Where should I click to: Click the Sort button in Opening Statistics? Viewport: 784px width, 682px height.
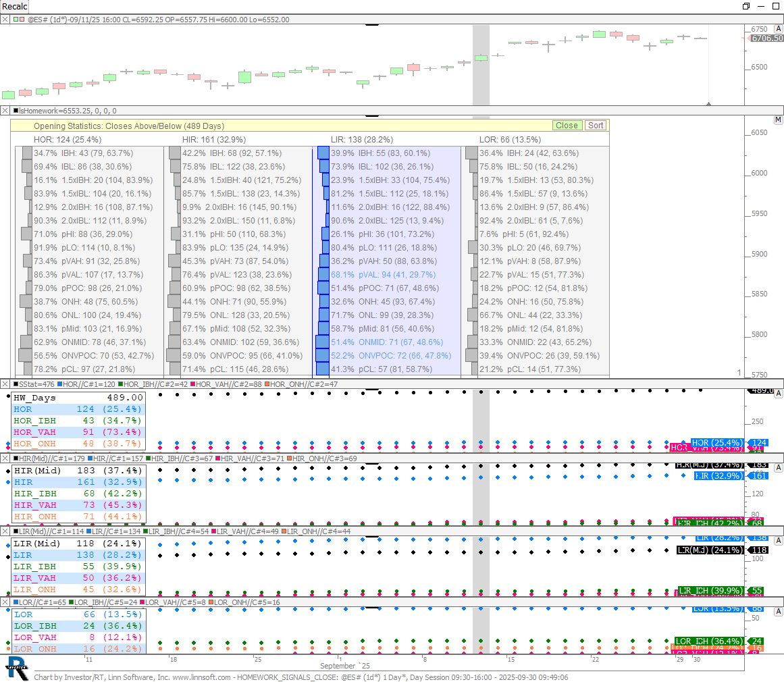tap(595, 126)
